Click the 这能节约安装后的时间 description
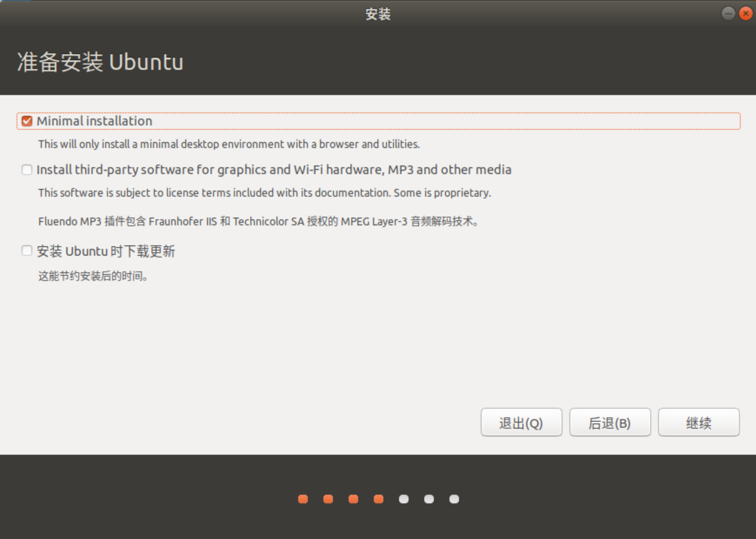Viewport: 756px width, 539px height. (x=93, y=276)
